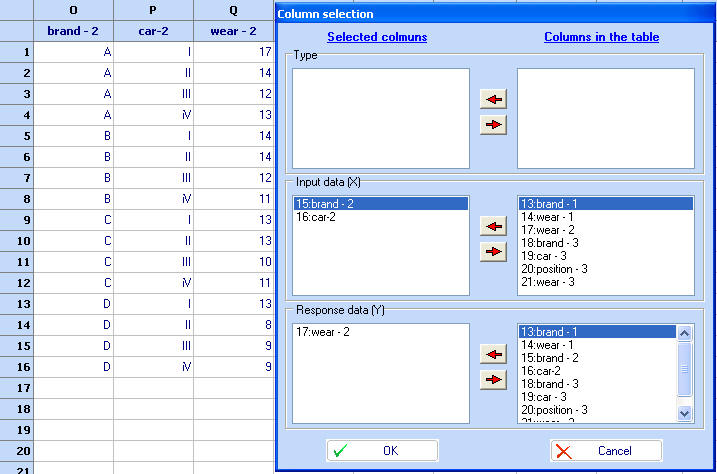Click right arrow in Response data section
Image resolution: width=717 pixels, height=474 pixels.
(x=493, y=380)
